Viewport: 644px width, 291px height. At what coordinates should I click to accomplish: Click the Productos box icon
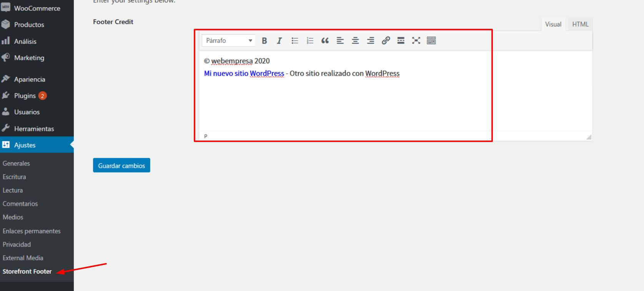coord(5,24)
